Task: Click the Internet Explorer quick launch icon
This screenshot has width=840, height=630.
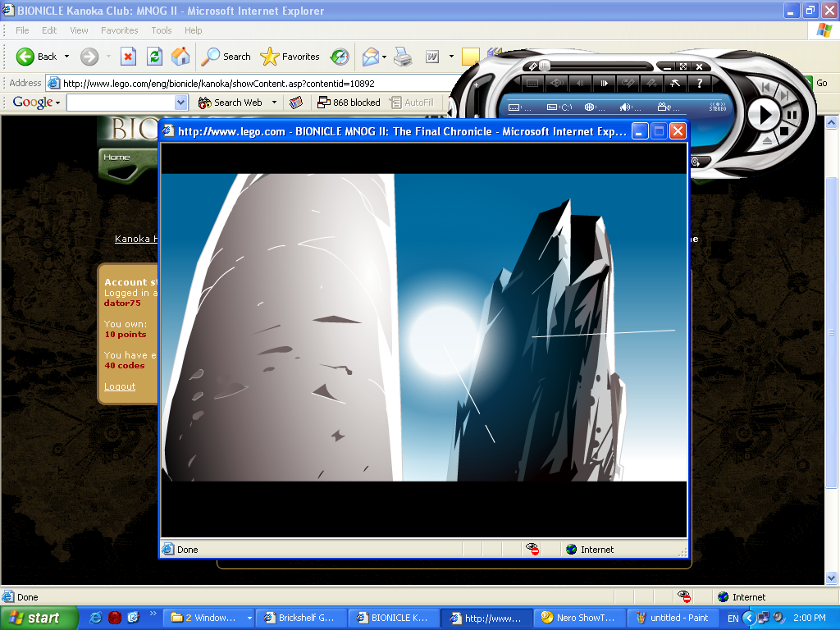Action: click(96, 618)
